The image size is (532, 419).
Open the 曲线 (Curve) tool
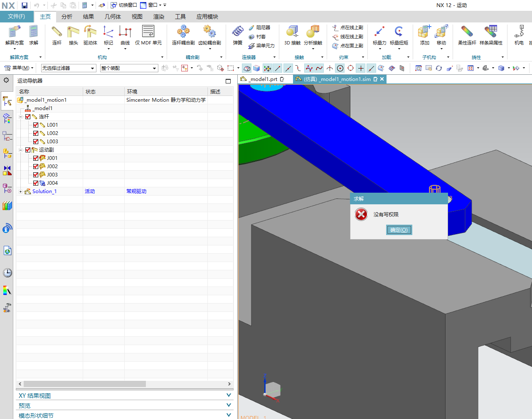point(125,35)
